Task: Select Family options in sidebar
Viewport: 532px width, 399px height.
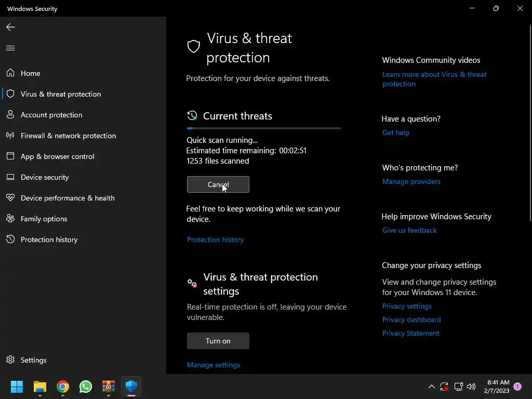Action: point(83,219)
